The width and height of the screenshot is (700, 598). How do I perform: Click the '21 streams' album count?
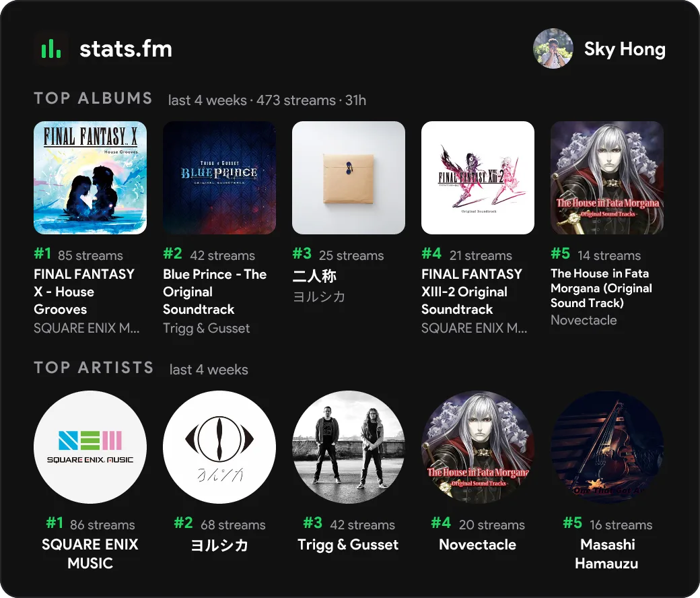click(481, 255)
